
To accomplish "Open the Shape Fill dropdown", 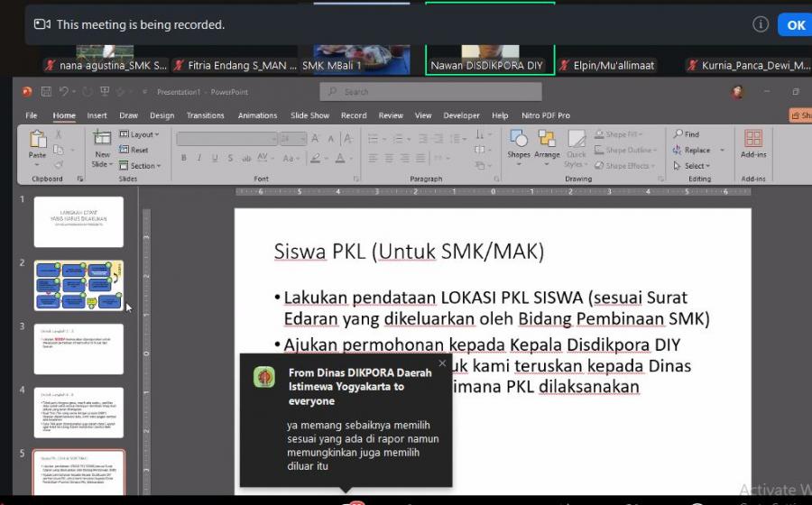I will coord(618,134).
